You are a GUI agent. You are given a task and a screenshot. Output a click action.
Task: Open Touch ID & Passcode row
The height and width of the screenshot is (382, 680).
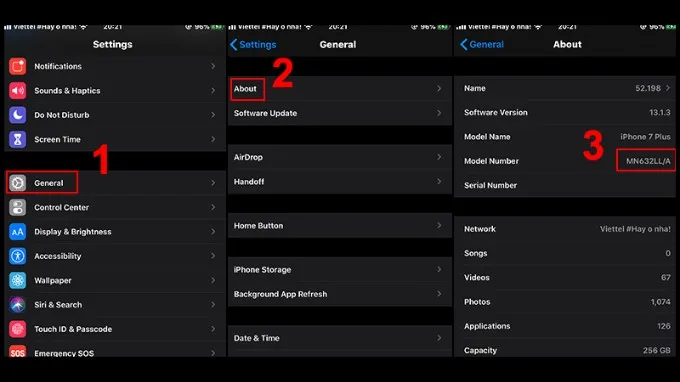tap(115, 329)
